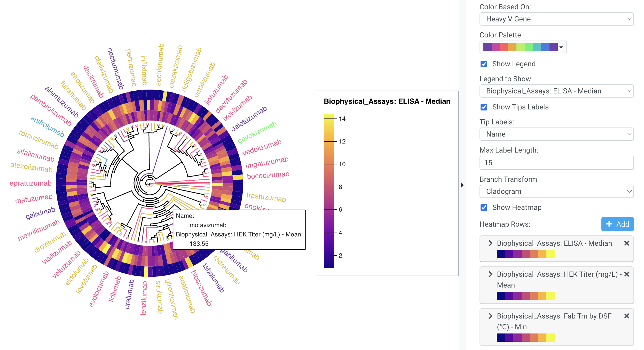This screenshot has height=350, width=644.
Task: Click the aniforlumab blue tip label
Action: coord(47,126)
